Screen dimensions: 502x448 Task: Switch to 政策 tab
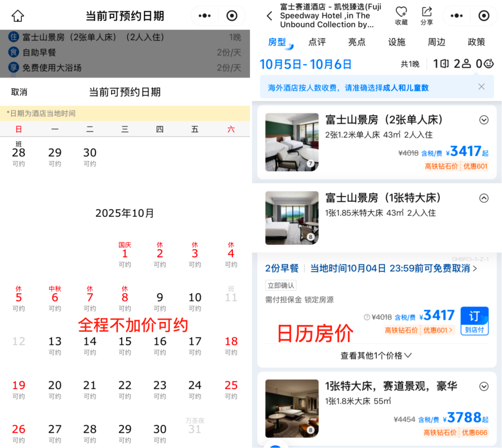(476, 42)
